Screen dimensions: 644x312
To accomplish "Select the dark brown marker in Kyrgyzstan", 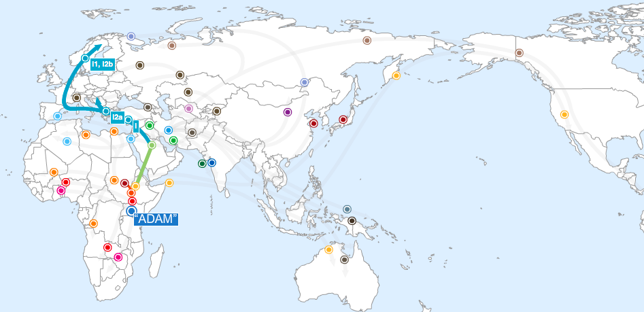I will 216,111.
